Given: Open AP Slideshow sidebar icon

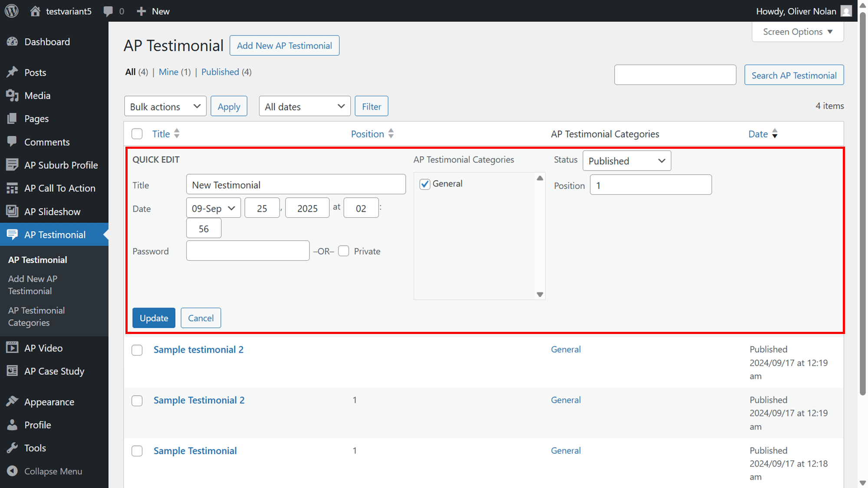Looking at the screenshot, I should point(12,211).
